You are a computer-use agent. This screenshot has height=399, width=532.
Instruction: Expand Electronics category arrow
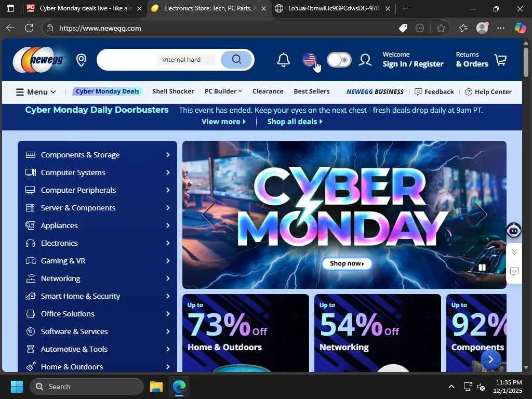[x=168, y=243]
